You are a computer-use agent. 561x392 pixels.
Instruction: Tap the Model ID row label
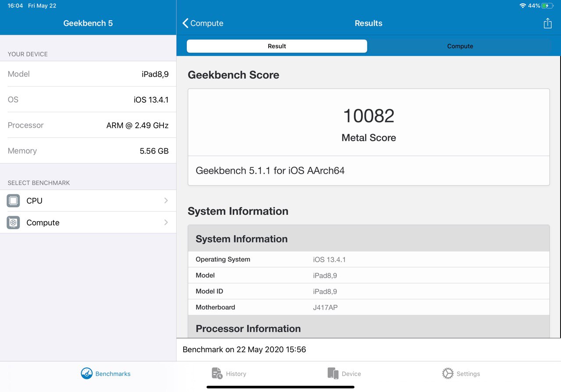tap(209, 291)
